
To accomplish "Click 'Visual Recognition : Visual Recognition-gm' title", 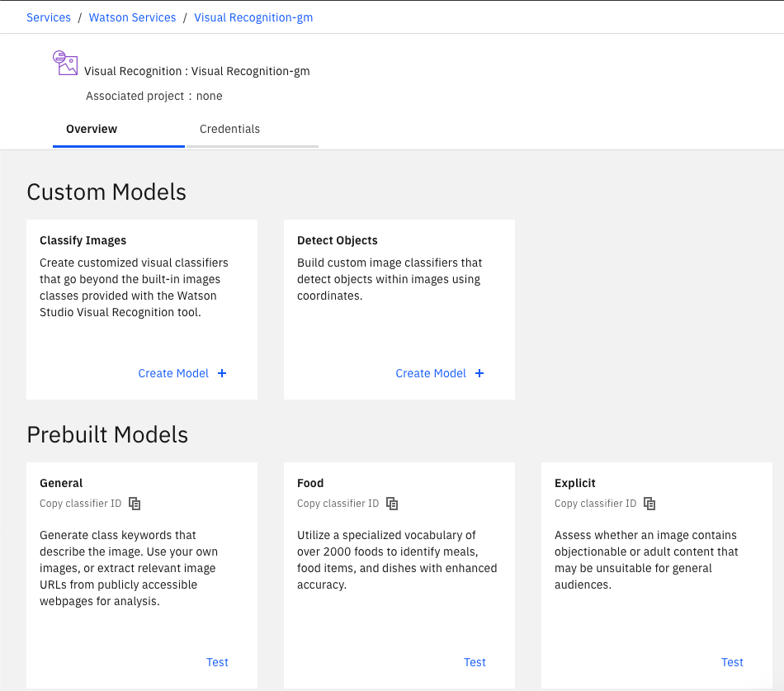I will pyautogui.click(x=197, y=71).
